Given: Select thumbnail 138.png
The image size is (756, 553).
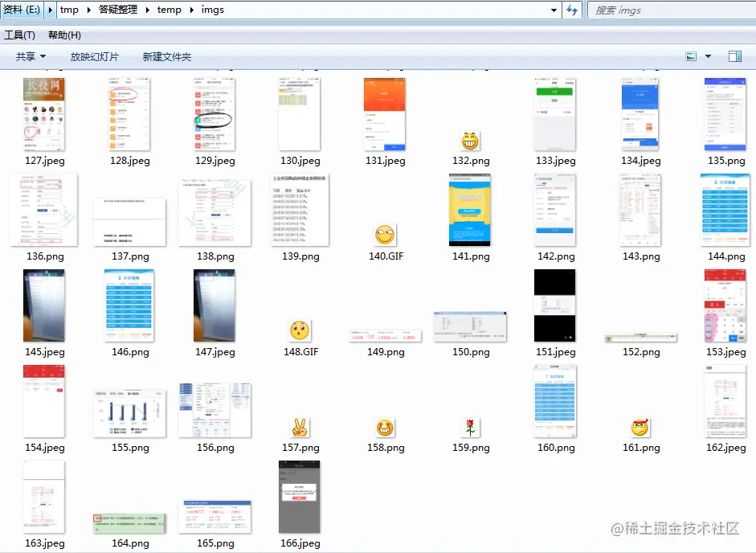Looking at the screenshot, I should click(x=215, y=212).
